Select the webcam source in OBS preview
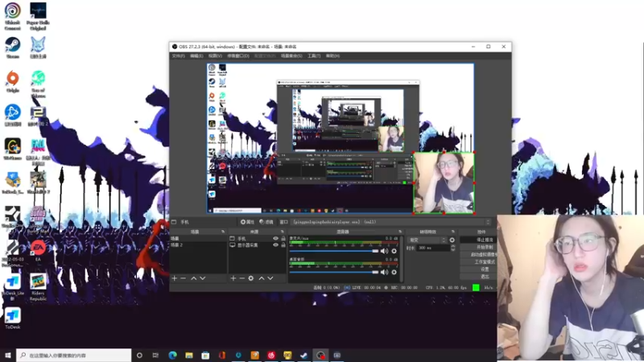This screenshot has width=644, height=362. tap(444, 183)
